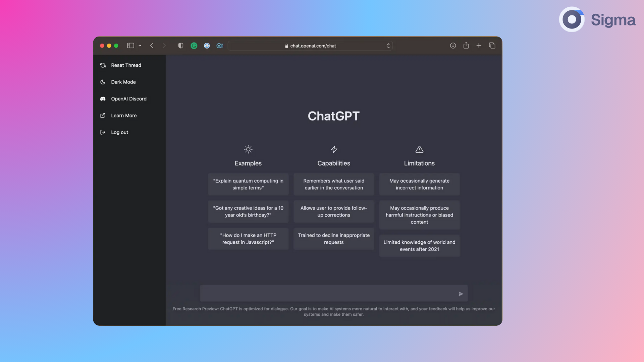Reload the page with the refresh icon

click(388, 46)
